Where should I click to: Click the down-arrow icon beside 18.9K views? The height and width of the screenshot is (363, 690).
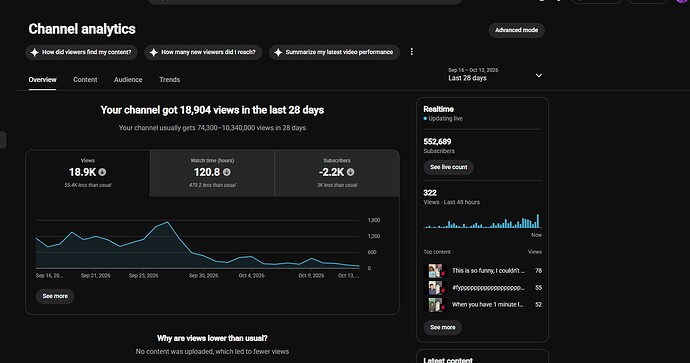click(102, 172)
